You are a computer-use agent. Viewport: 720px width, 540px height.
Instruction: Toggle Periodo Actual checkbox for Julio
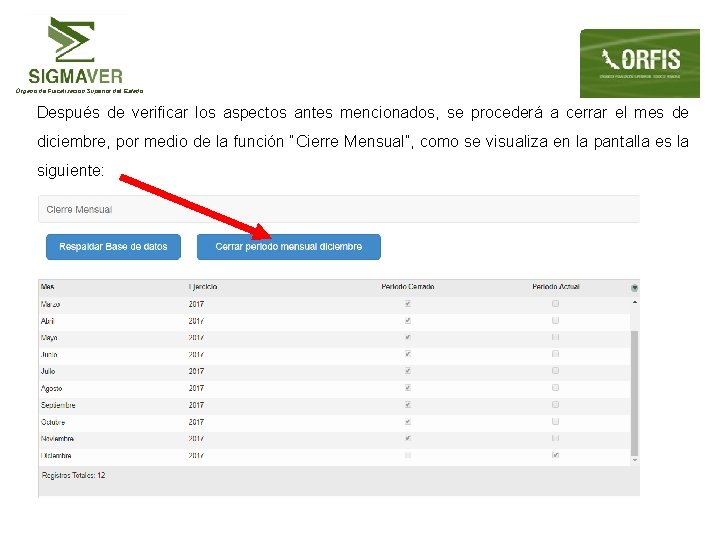[556, 371]
